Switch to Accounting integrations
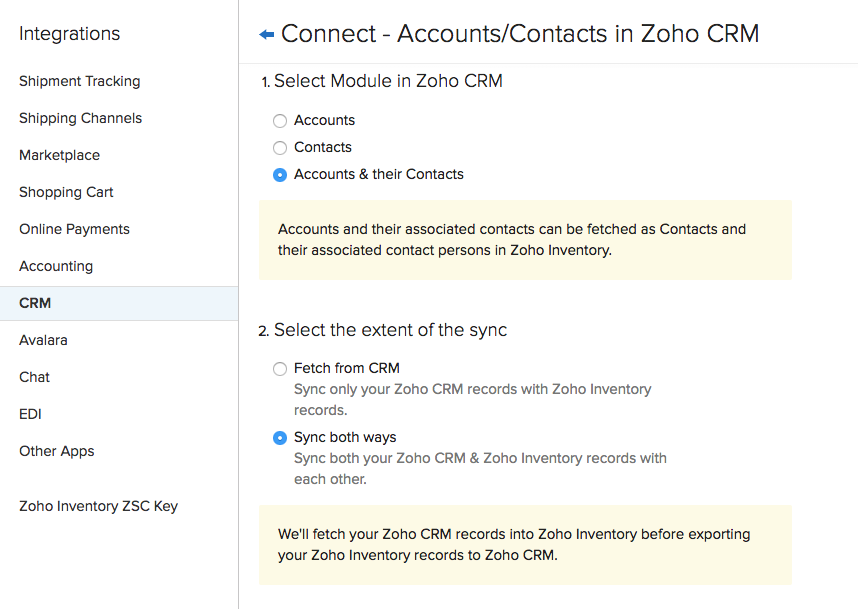This screenshot has height=609, width=858. point(56,266)
